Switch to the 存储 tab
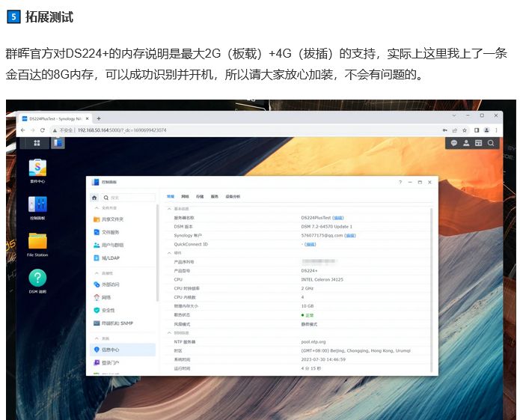 pyautogui.click(x=200, y=197)
